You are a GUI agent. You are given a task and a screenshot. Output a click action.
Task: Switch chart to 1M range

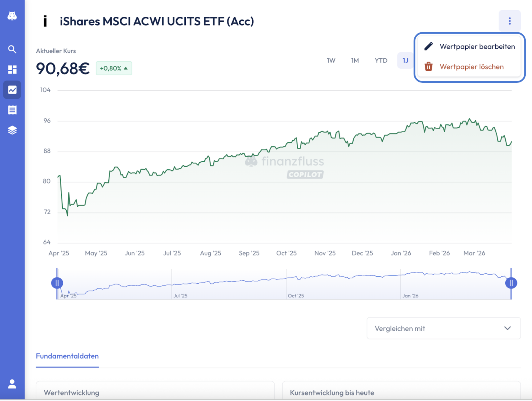click(355, 61)
